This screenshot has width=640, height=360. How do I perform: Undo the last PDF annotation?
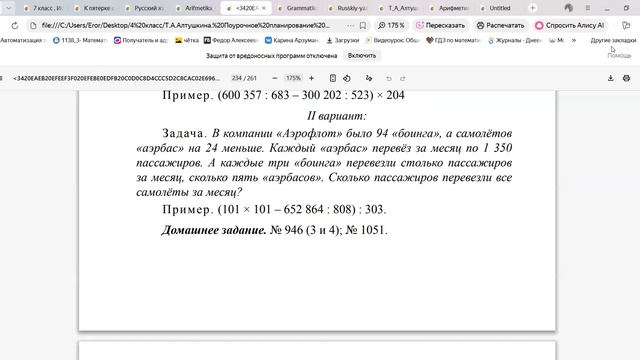pyautogui.click(x=389, y=78)
